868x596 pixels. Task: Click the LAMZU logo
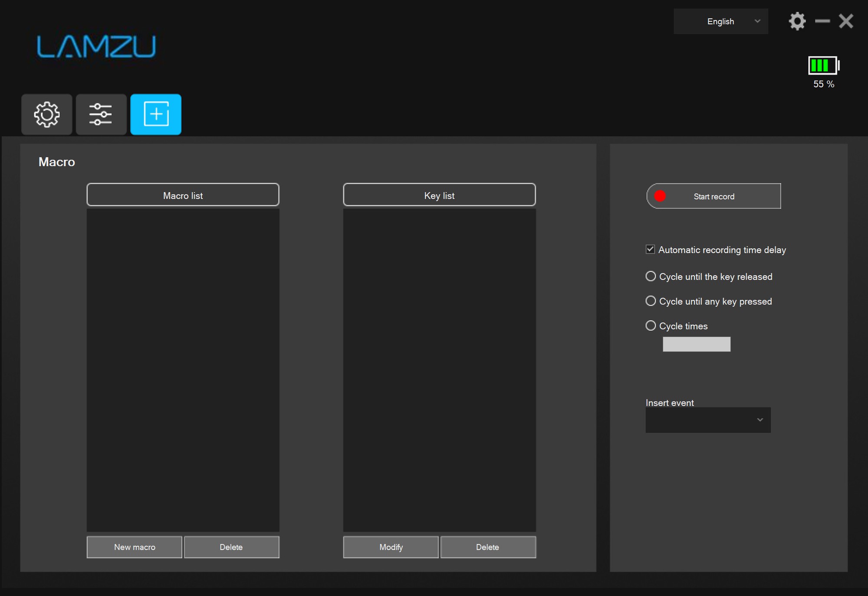[x=96, y=47]
